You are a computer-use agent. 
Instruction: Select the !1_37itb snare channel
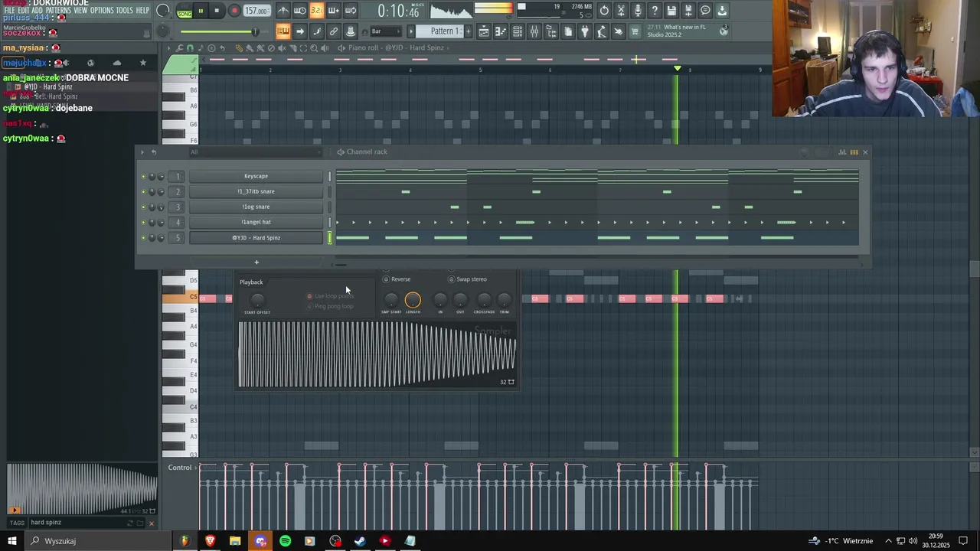click(256, 191)
